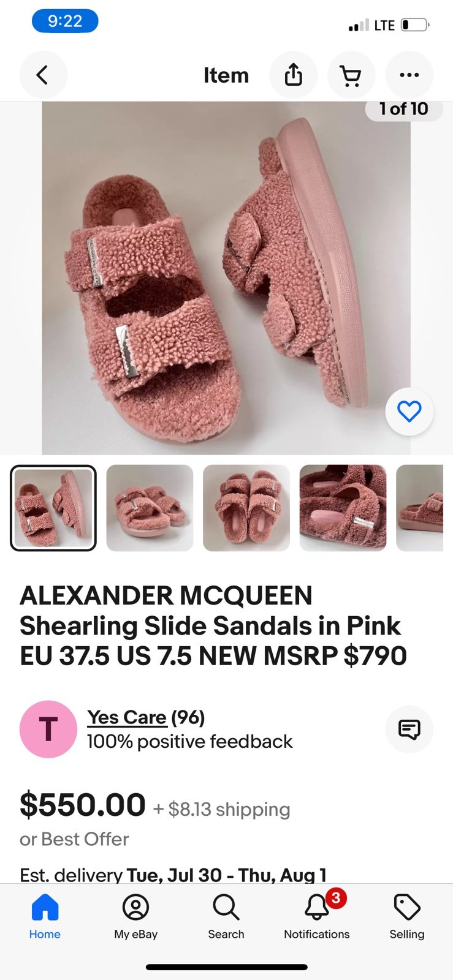Open the three-dot more options menu

(409, 75)
